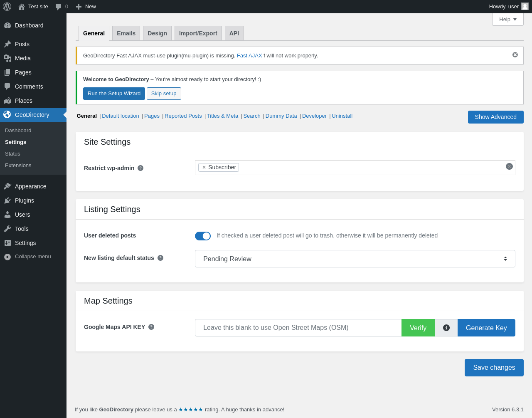This screenshot has height=418, width=532.
Task: Remove the Subscriber tag
Action: 204,168
